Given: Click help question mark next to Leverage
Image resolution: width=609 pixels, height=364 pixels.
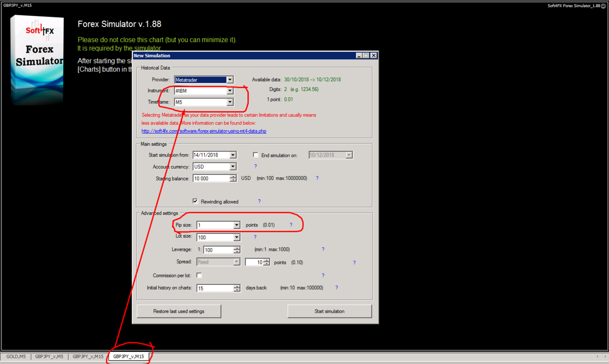Looking at the screenshot, I should [x=323, y=249].
